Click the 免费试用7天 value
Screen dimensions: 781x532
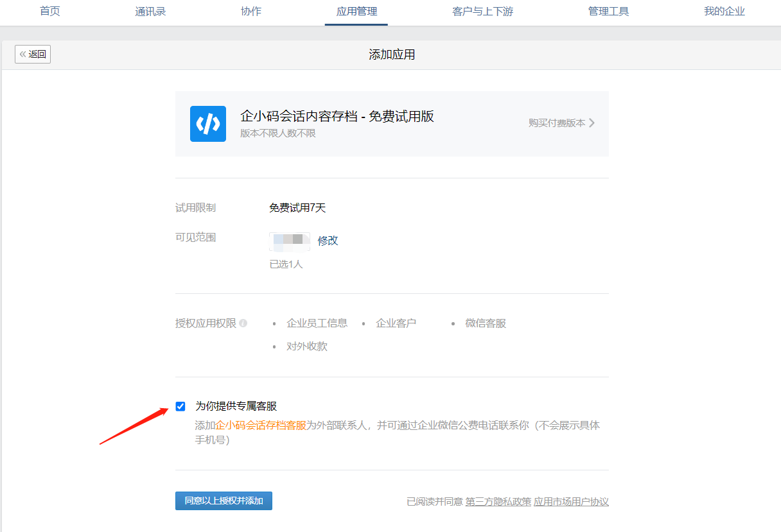(x=297, y=208)
